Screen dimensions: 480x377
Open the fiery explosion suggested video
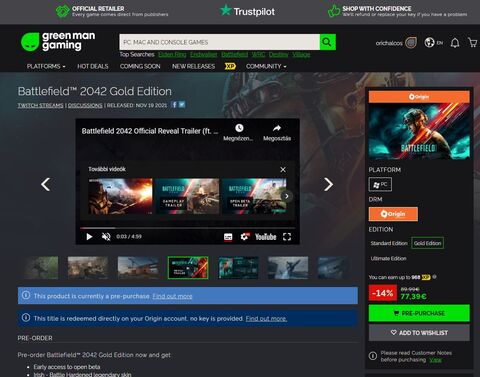coord(120,196)
